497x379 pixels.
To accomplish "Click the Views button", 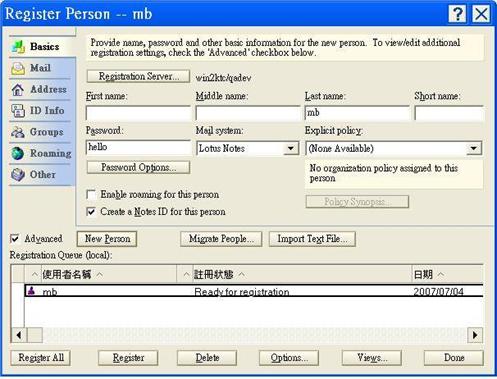I will tap(372, 358).
